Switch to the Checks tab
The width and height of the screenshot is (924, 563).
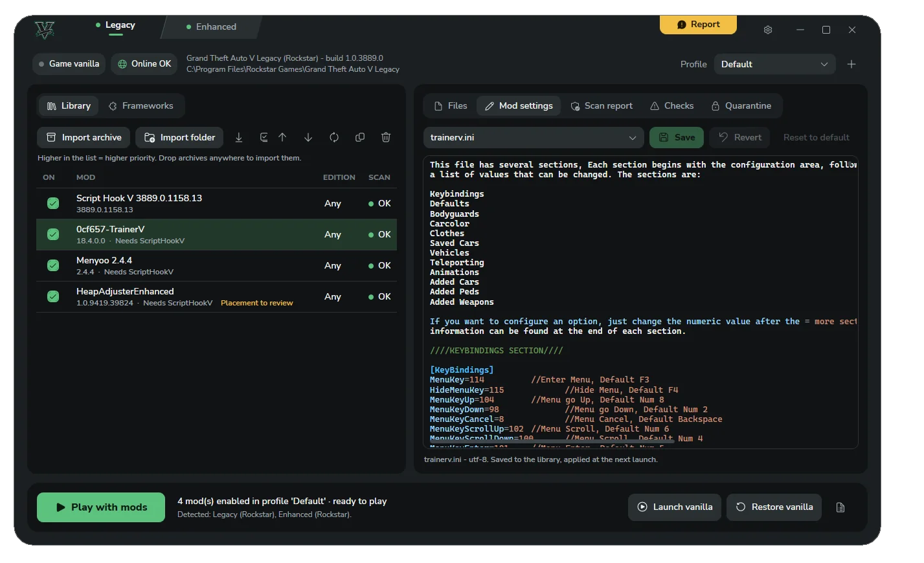click(x=672, y=105)
